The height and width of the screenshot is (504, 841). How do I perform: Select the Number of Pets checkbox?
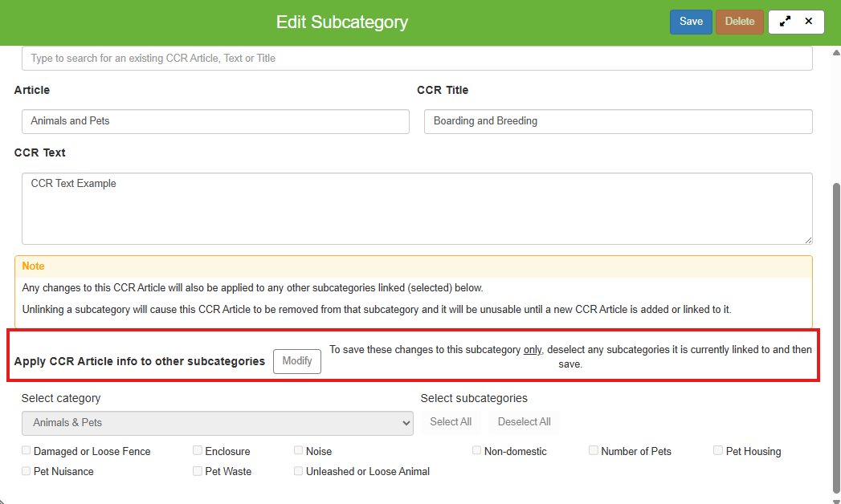(594, 451)
